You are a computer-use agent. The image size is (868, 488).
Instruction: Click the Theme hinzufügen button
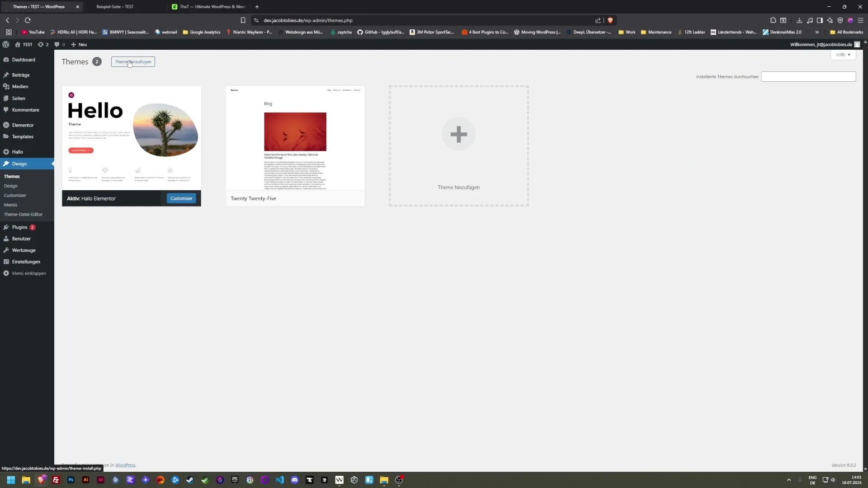132,62
